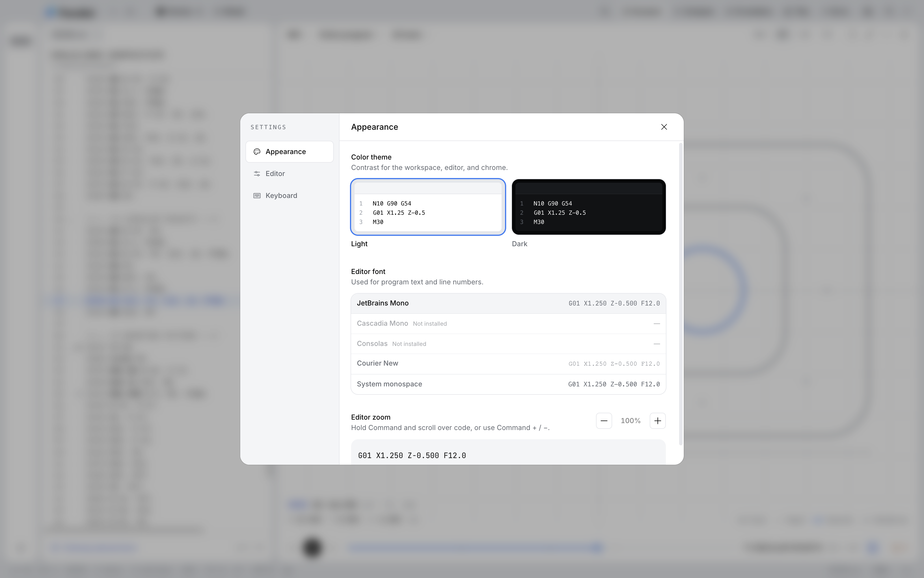Click the Light theme label
Viewport: 924px width, 578px height.
[x=359, y=244]
